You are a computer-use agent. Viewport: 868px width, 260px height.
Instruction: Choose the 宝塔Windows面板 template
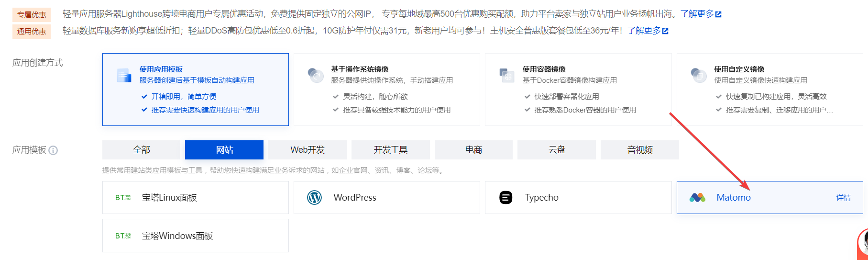[196, 236]
